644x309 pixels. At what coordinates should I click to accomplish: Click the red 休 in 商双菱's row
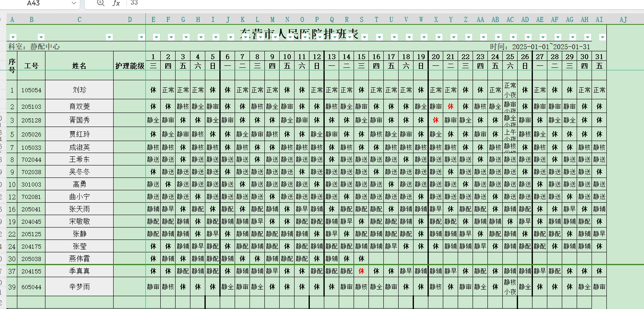(x=451, y=106)
